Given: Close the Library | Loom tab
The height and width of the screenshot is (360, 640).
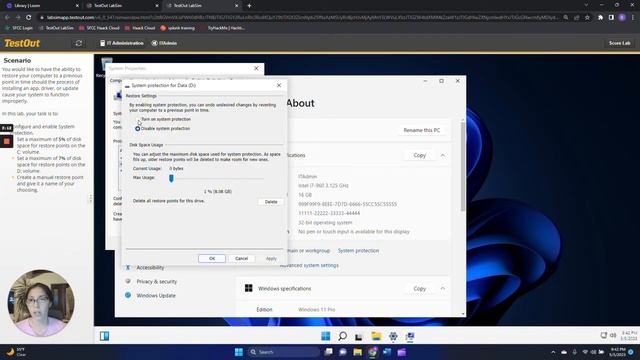Looking at the screenshot, I should [77, 6].
